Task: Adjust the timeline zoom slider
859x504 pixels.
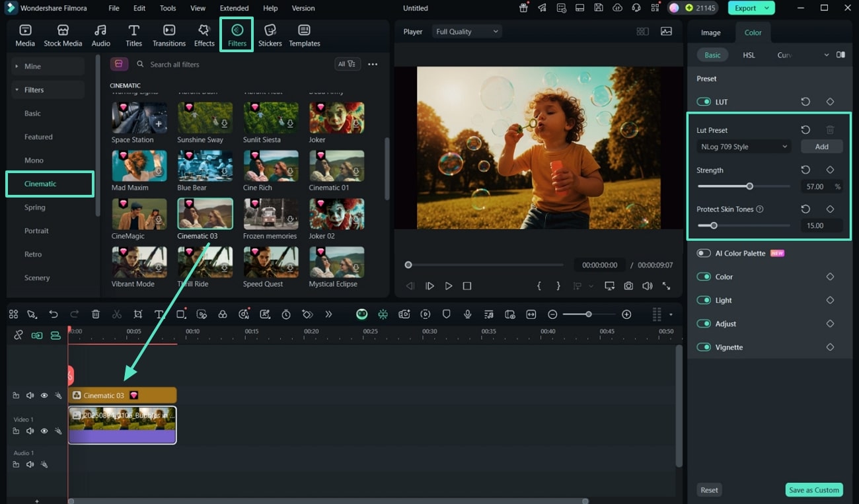Action: click(x=588, y=314)
